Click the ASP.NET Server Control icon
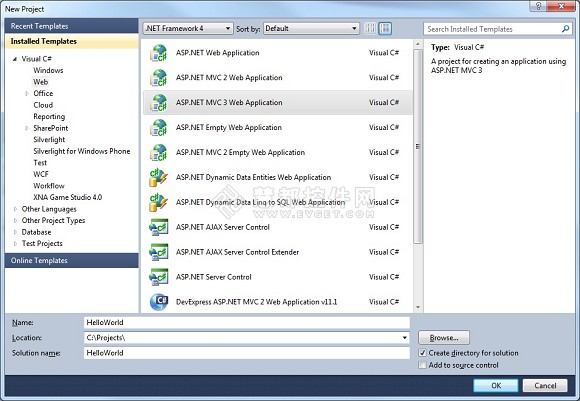The height and width of the screenshot is (401, 580). coord(159,277)
